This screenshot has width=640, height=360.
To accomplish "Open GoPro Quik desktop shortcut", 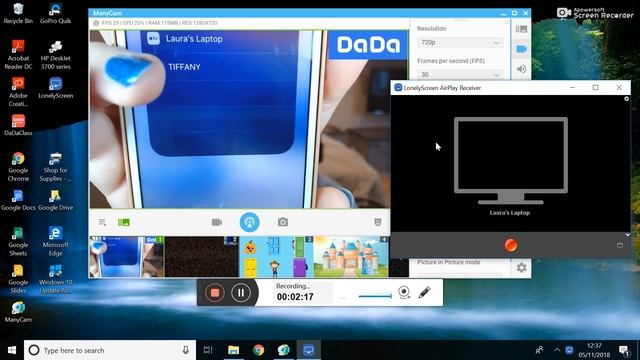I will tap(56, 13).
